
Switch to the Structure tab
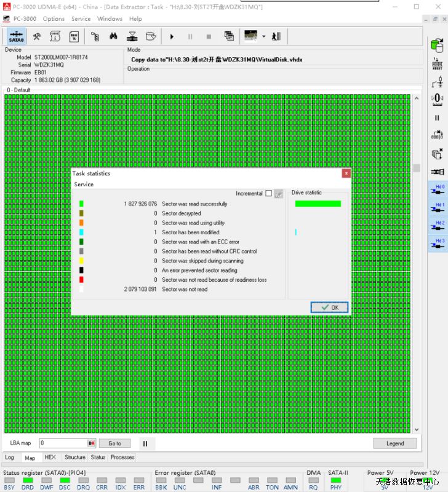pos(75,458)
